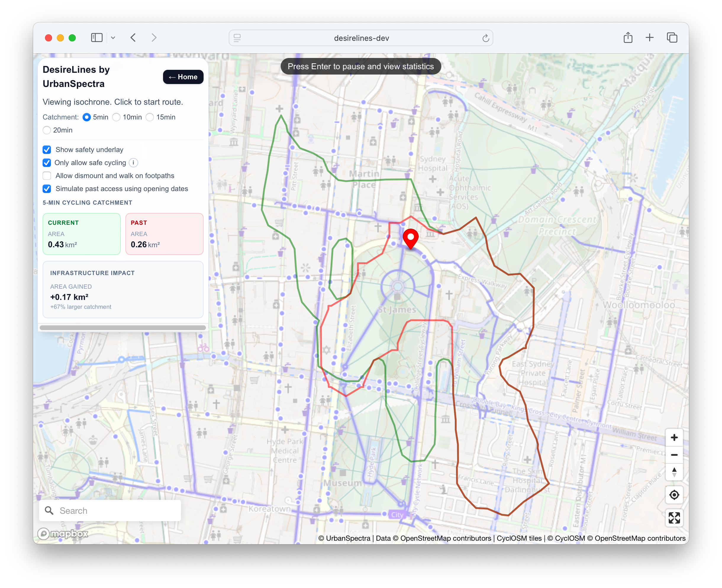Screen dimensions: 722x588
Task: Open the tab overview in Safari
Action: pos(671,38)
